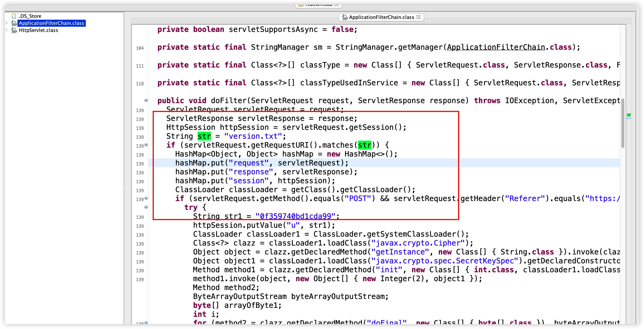This screenshot has width=644, height=329.
Task: Click the underlined ApplicationFilterChain reference in line 104
Action: point(496,47)
